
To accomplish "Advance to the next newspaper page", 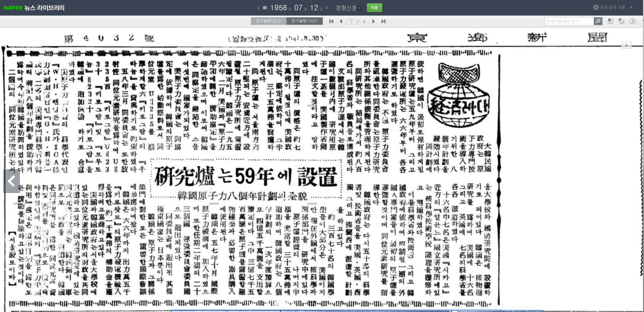I will click(x=373, y=21).
